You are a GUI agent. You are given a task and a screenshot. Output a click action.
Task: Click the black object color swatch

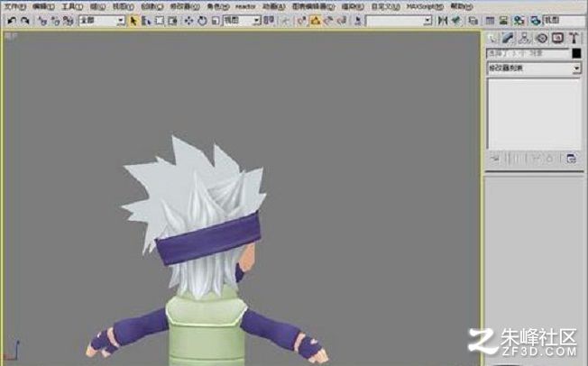(x=576, y=53)
